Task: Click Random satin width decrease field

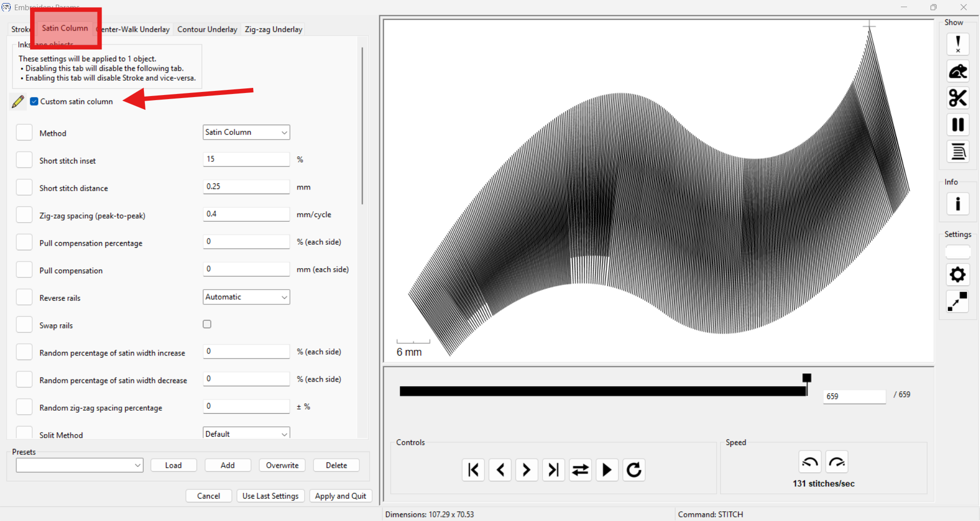Action: 247,379
